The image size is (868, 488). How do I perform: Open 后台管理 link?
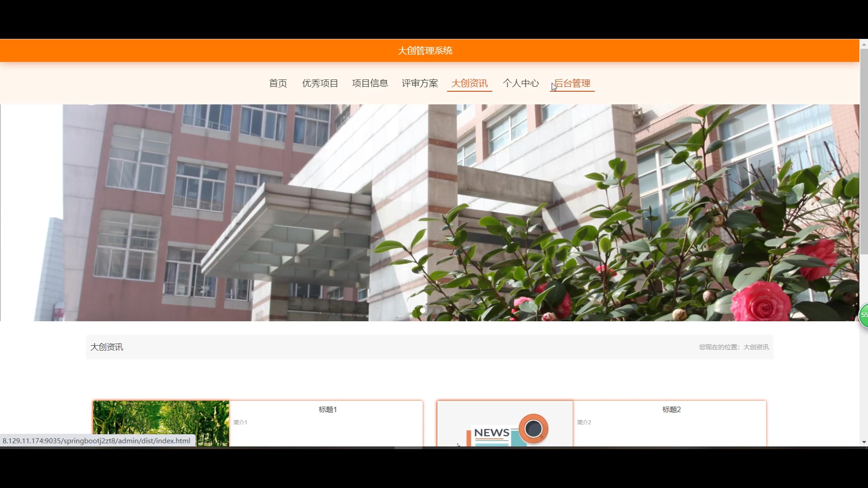[x=572, y=84]
